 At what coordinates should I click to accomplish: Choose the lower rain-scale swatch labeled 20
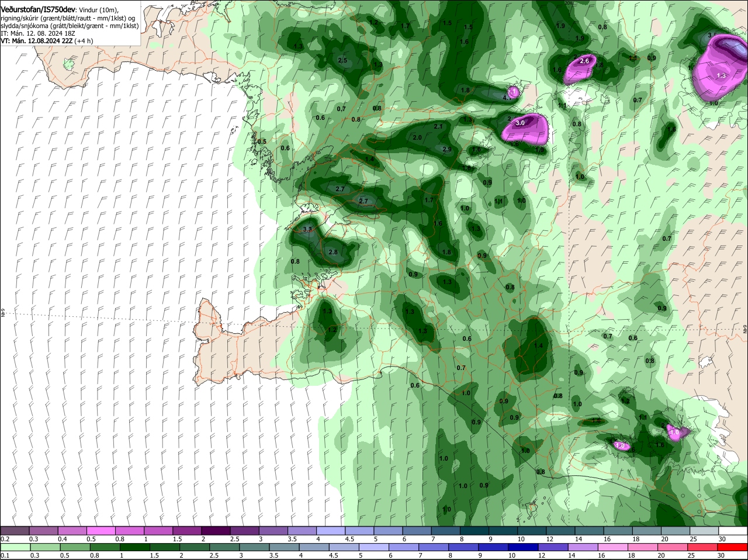[x=673, y=547]
